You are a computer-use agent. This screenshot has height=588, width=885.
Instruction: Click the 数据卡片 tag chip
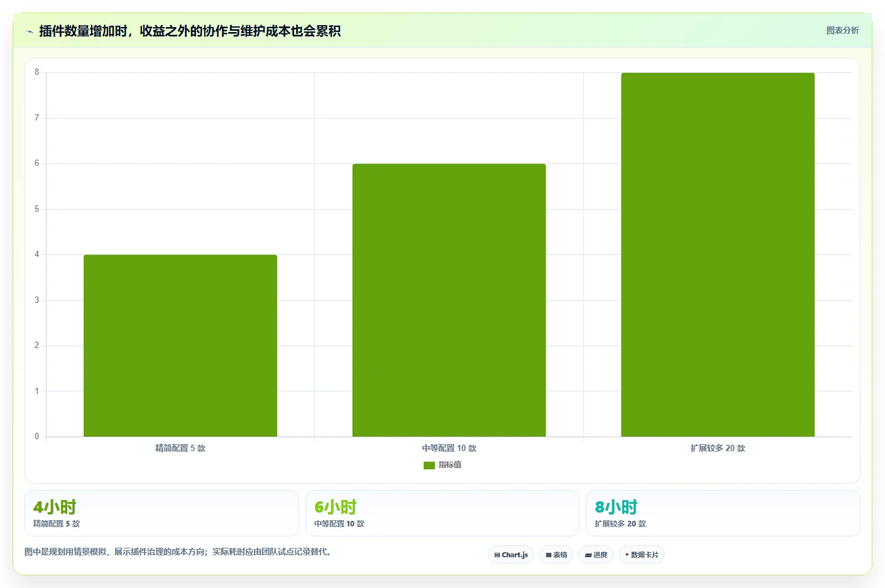[642, 555]
